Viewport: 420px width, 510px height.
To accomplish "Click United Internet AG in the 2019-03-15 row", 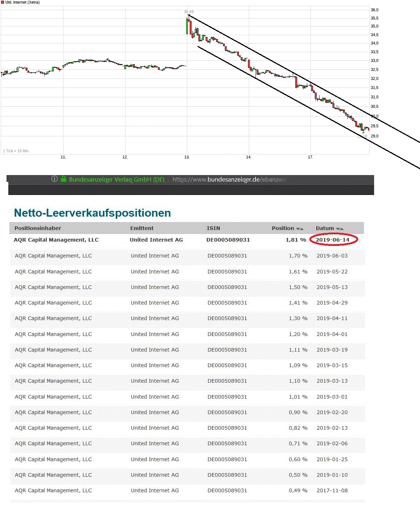I will point(155,365).
